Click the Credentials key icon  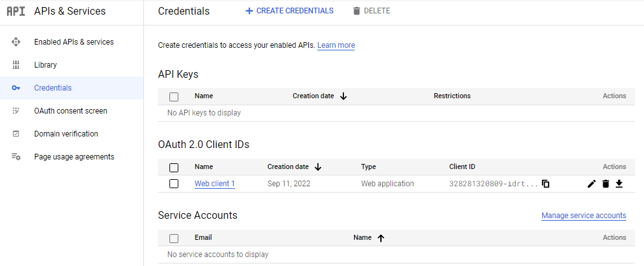(x=16, y=88)
